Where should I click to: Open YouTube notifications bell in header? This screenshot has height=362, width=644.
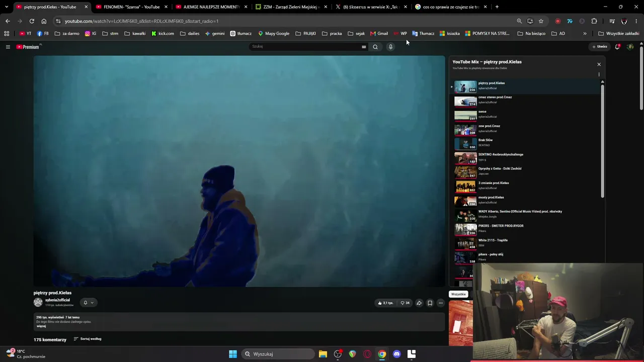617,47
